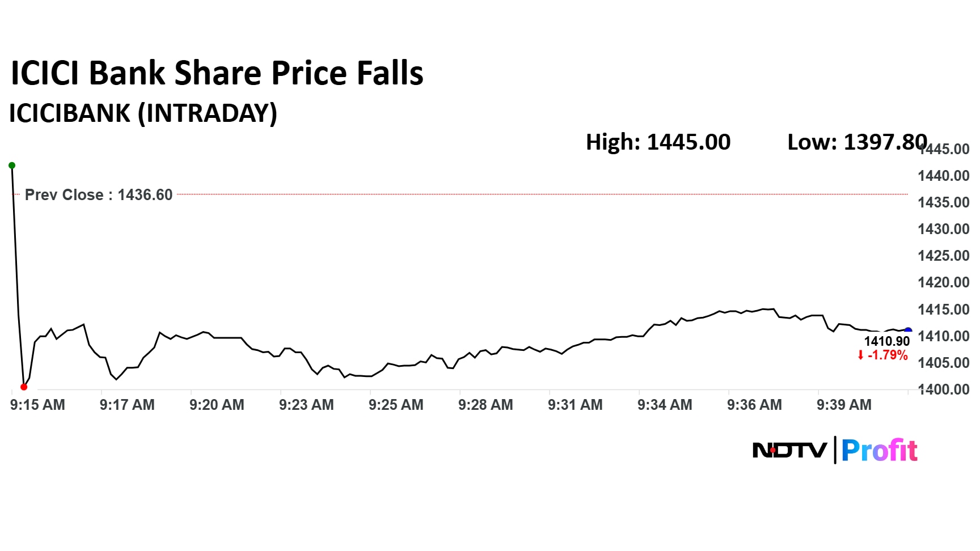Click the Low: 1397.80 label

pyautogui.click(x=856, y=142)
